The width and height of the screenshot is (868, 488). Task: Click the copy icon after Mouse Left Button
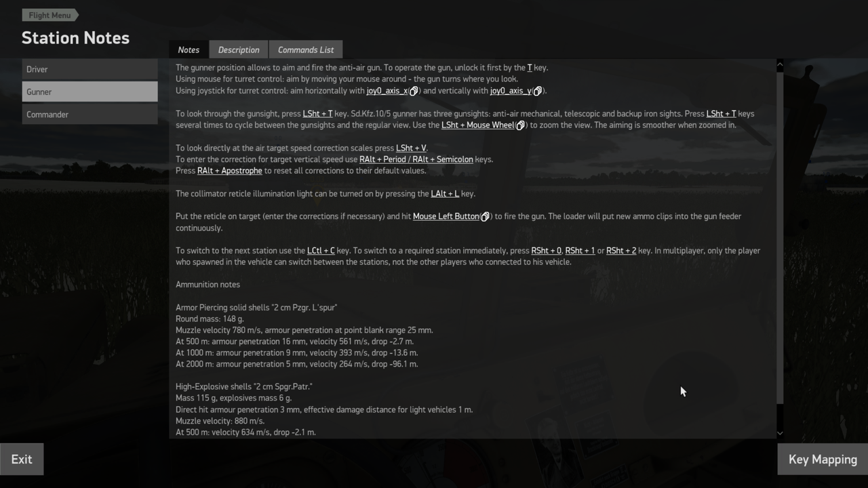click(x=485, y=217)
